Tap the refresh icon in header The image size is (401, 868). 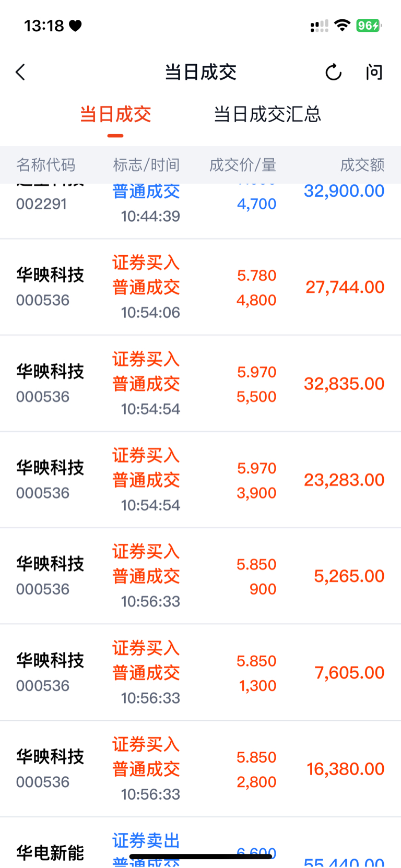click(x=333, y=72)
